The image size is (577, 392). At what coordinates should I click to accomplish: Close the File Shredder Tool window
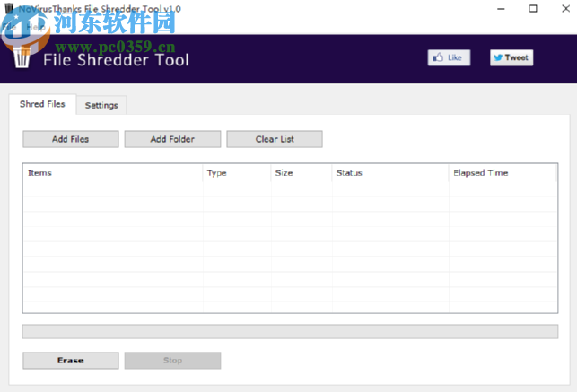pyautogui.click(x=566, y=9)
